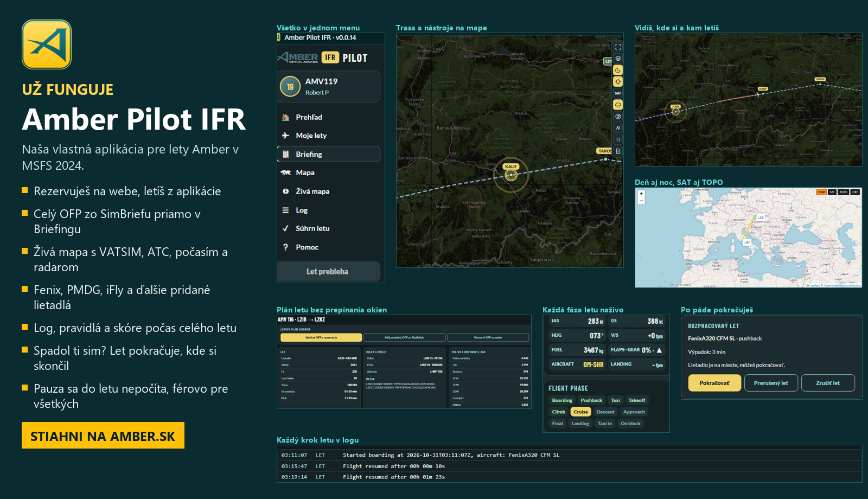Click the document icon on map toolbar
868x499 pixels.
618,151
